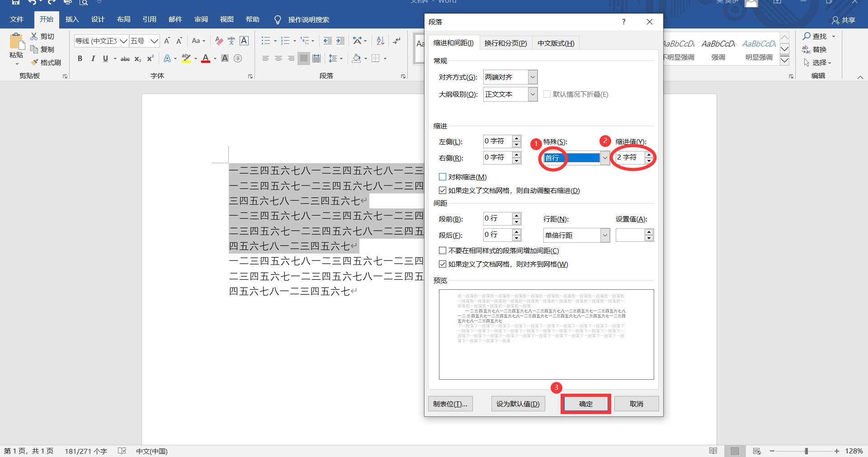Viewport: 868px width, 457px height.
Task: Click the increase indent icon
Action: click(x=340, y=41)
